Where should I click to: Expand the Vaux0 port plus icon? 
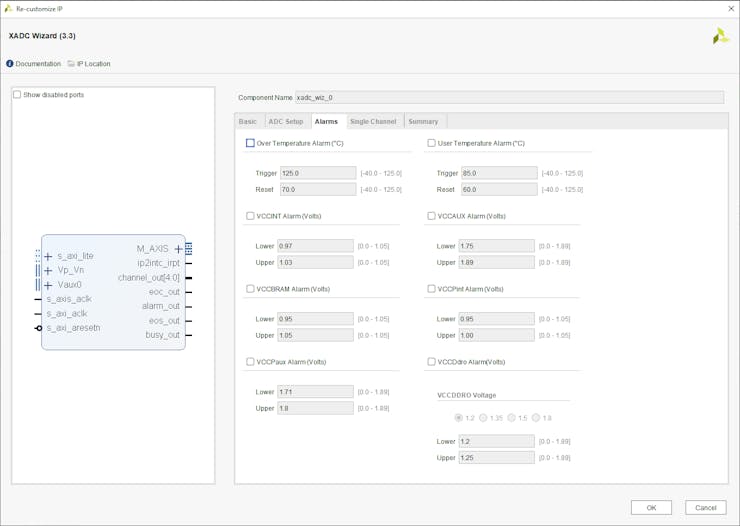point(48,285)
